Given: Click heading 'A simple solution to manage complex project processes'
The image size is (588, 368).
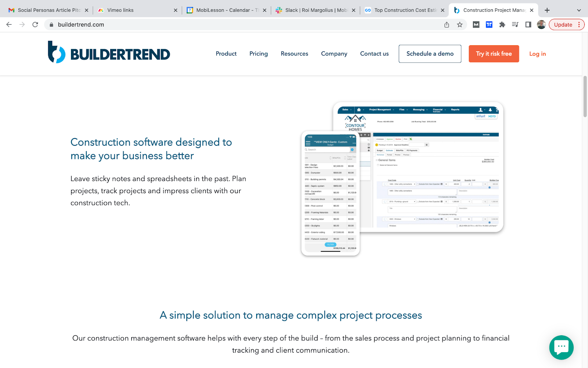Looking at the screenshot, I should [291, 315].
